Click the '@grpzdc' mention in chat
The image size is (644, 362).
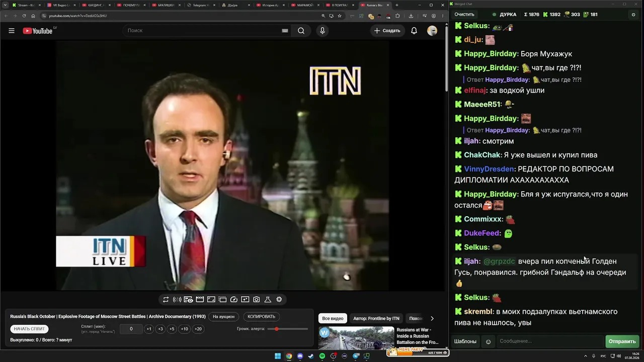click(499, 261)
